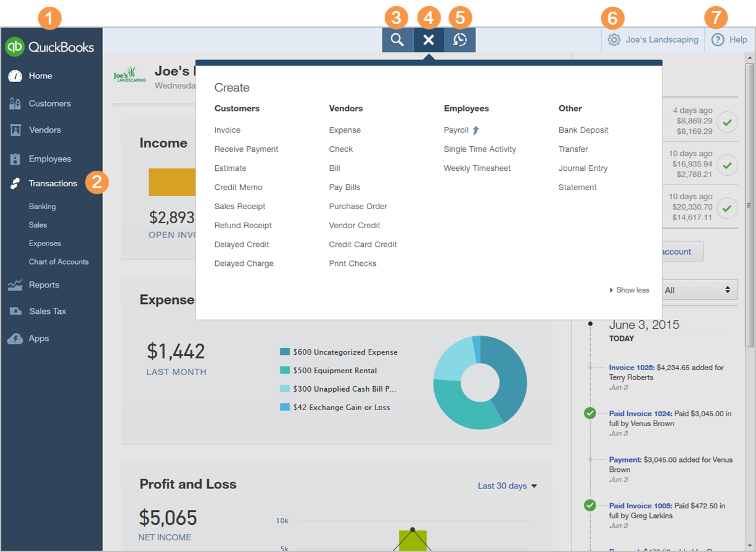756x552 pixels.
Task: Click the Joe's Landscaping company name
Action: (662, 39)
